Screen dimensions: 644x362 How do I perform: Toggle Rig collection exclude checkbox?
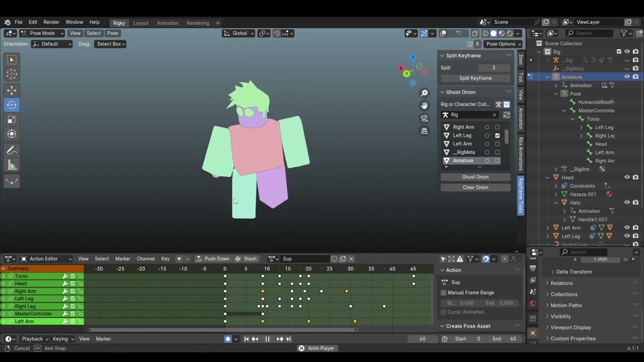coord(619,52)
